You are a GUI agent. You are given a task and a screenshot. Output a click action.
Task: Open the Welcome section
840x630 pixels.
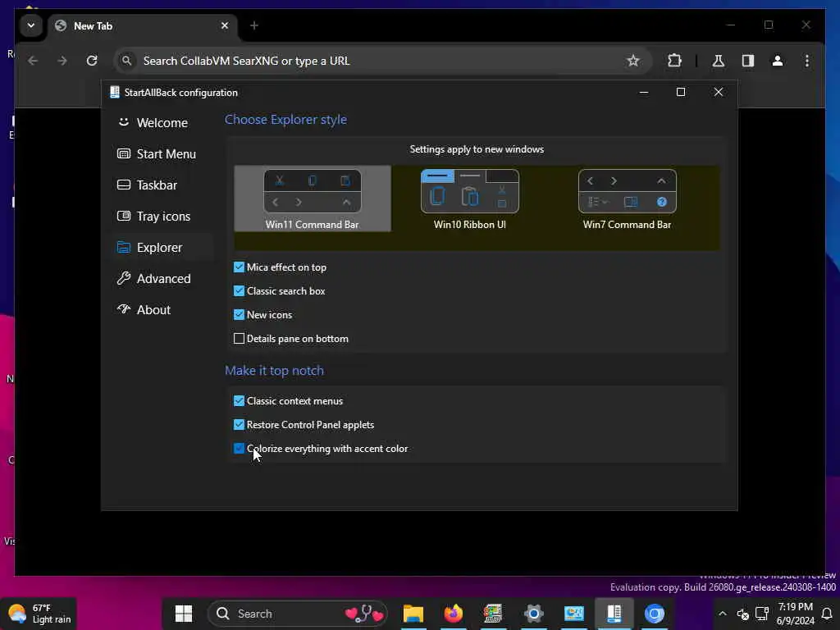pyautogui.click(x=153, y=123)
